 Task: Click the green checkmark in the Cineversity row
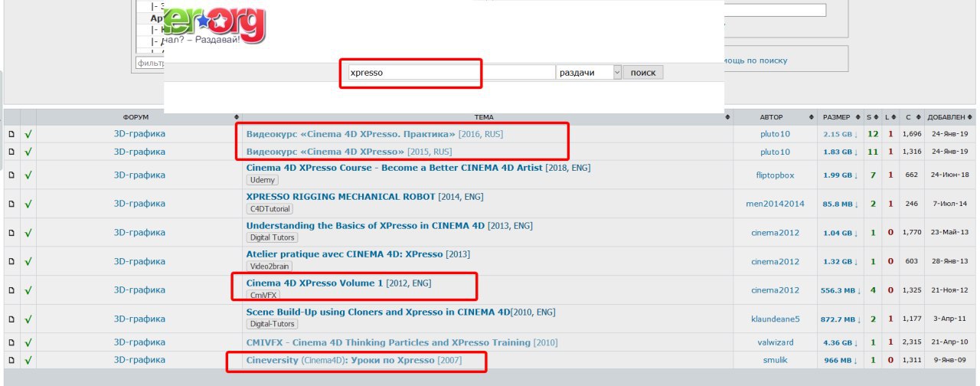28,360
